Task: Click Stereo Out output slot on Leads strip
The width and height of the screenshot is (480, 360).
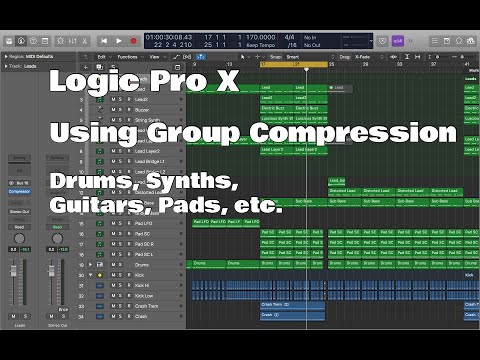Action: pos(19,212)
